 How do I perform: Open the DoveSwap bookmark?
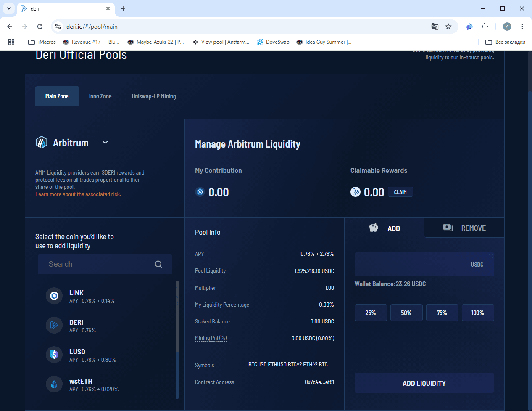(273, 42)
